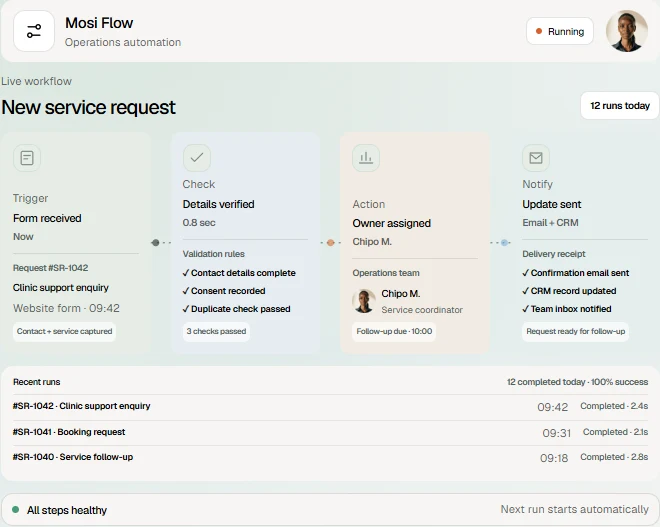This screenshot has width=660, height=527.
Task: Click the Confirmation email sent item
Action: pos(575,273)
